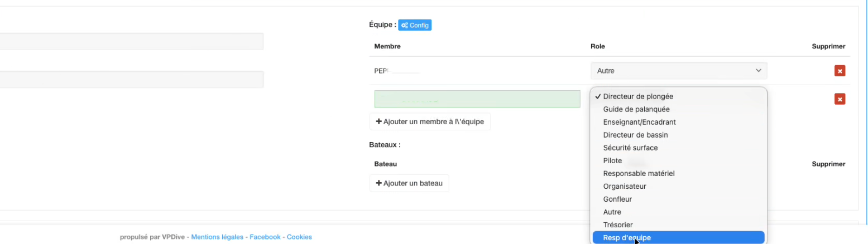
Task: Select Trésorier role option
Action: coord(618,225)
